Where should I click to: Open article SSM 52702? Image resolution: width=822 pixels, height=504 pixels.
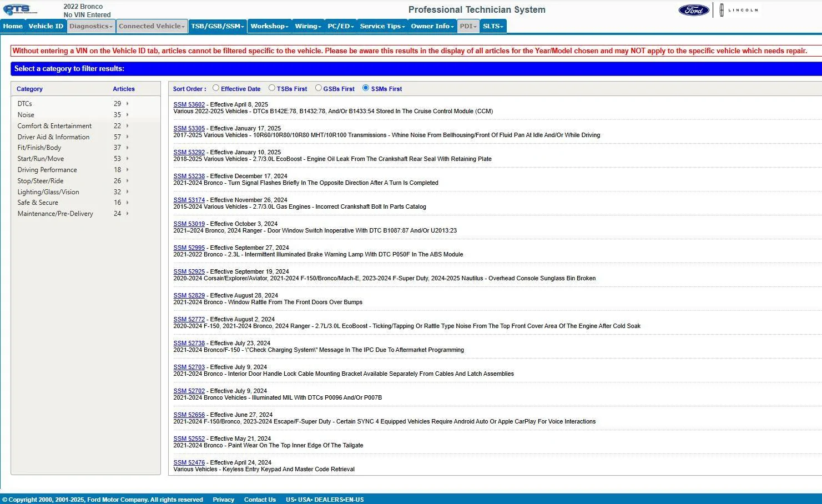coord(189,391)
